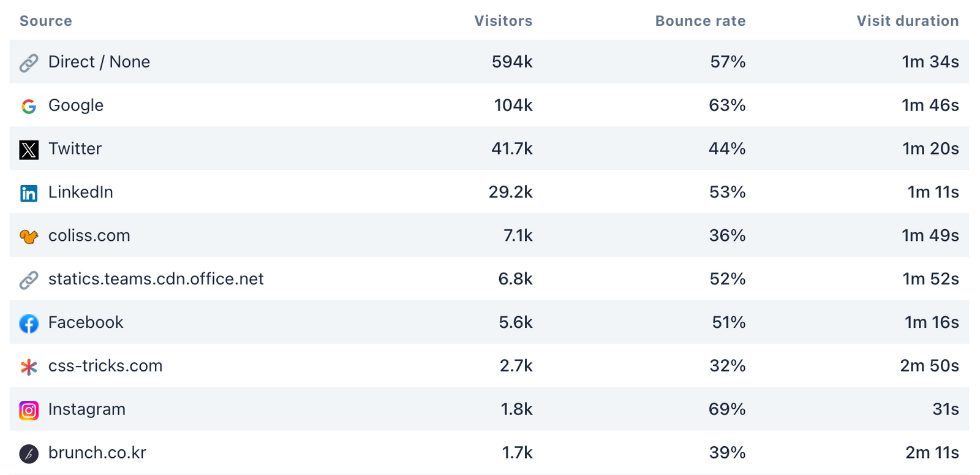Click the LinkedIn logo icon

[x=29, y=193]
